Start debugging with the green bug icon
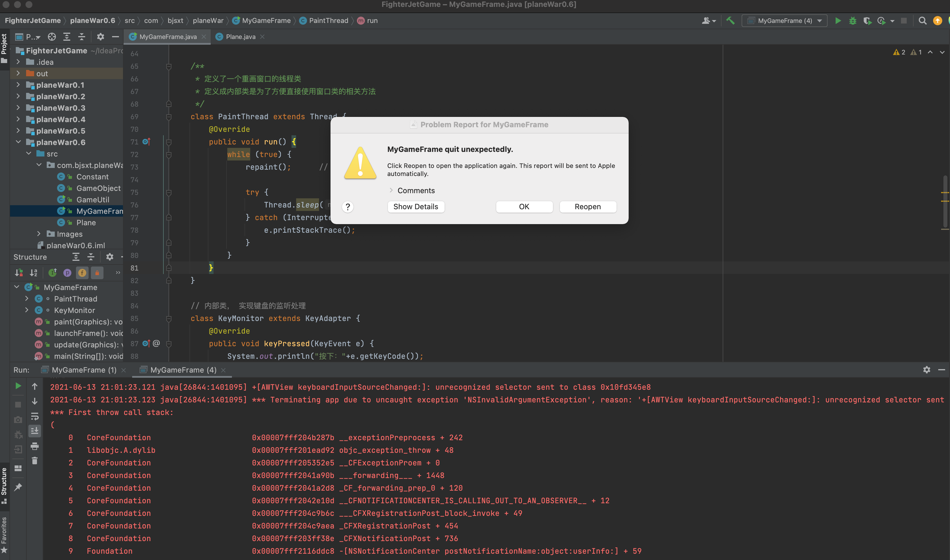 (x=853, y=21)
